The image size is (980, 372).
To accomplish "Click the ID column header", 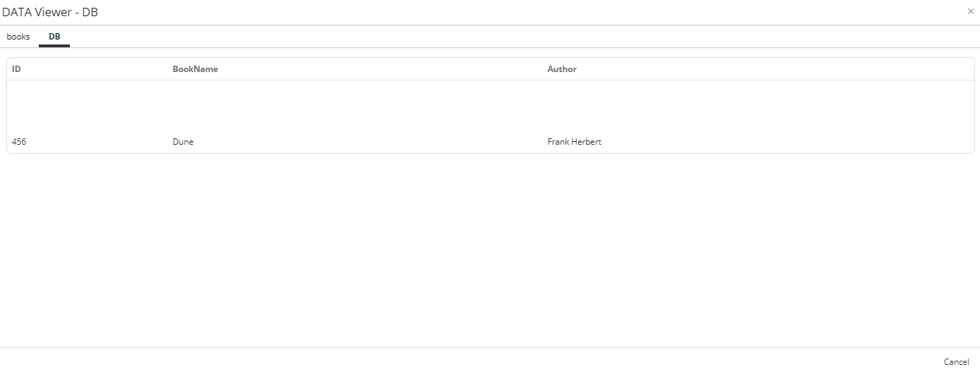I will tap(16, 69).
